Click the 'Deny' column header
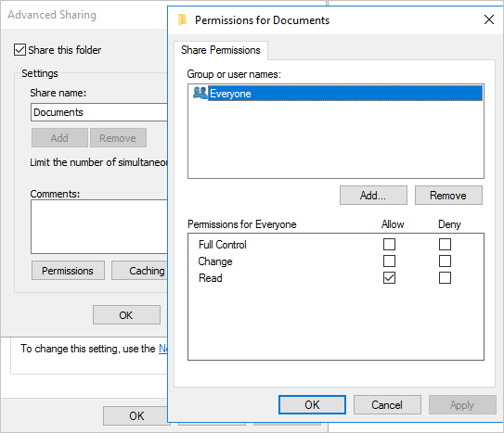This screenshot has height=433, width=504. [449, 224]
